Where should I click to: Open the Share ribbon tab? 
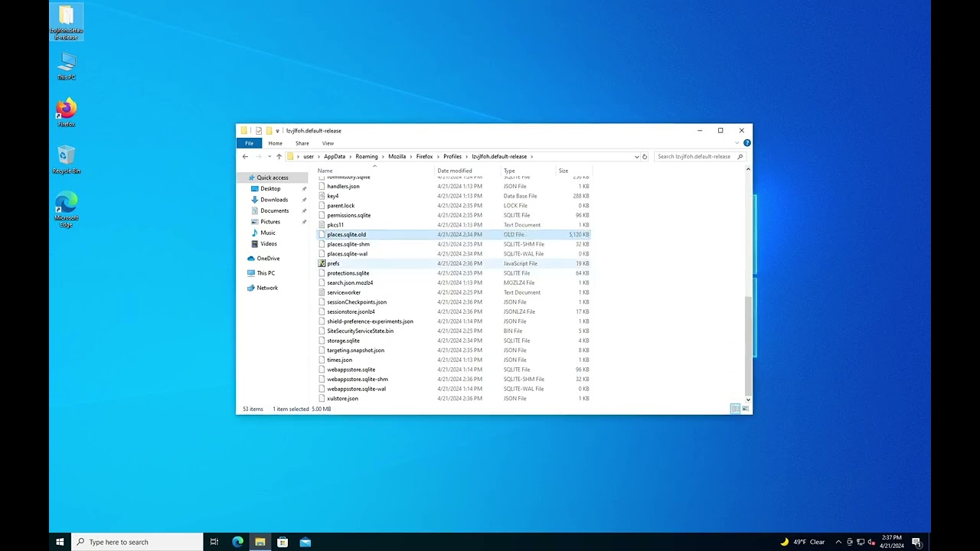(x=302, y=143)
